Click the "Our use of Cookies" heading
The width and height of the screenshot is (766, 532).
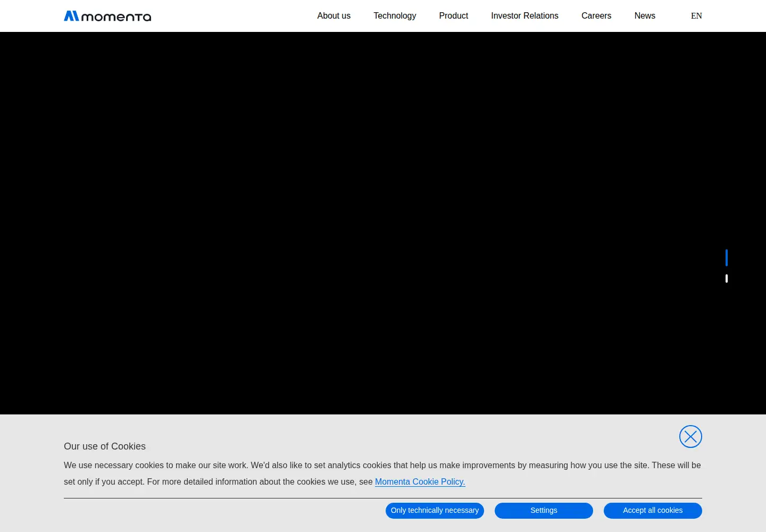(105, 446)
